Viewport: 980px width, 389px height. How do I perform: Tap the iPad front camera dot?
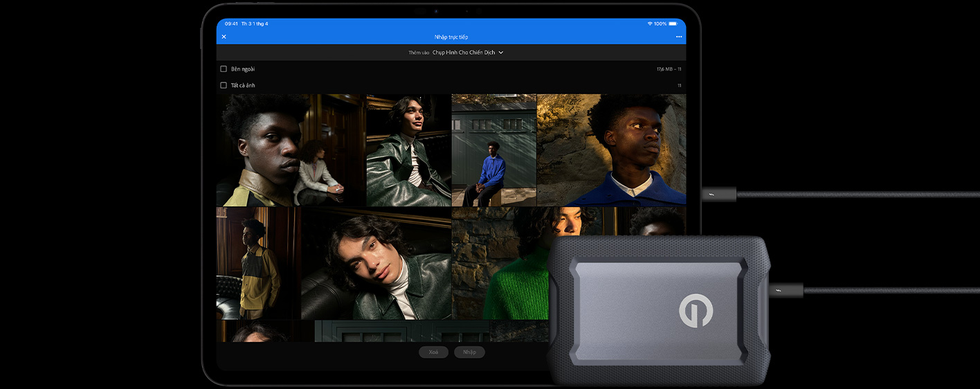pyautogui.click(x=436, y=11)
